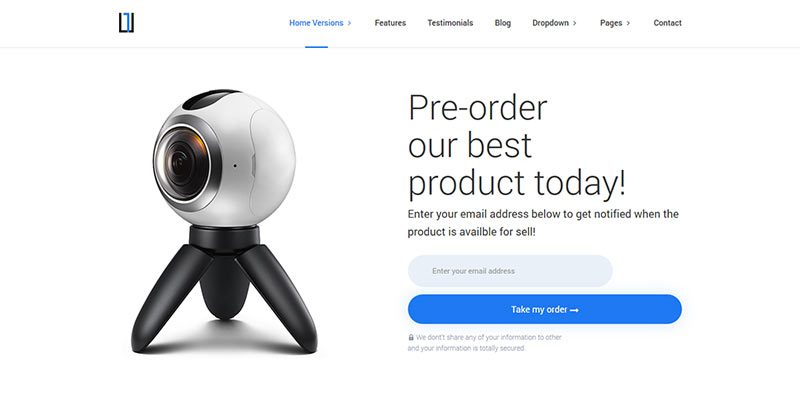Open the Pages nav menu
The width and height of the screenshot is (800, 400).
coord(611,23)
